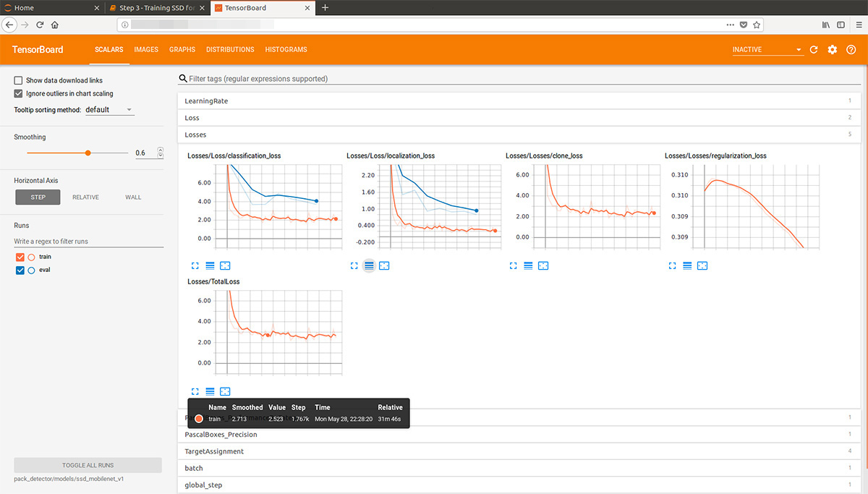Expand the LearningRate section
The width and height of the screenshot is (868, 494).
point(518,101)
